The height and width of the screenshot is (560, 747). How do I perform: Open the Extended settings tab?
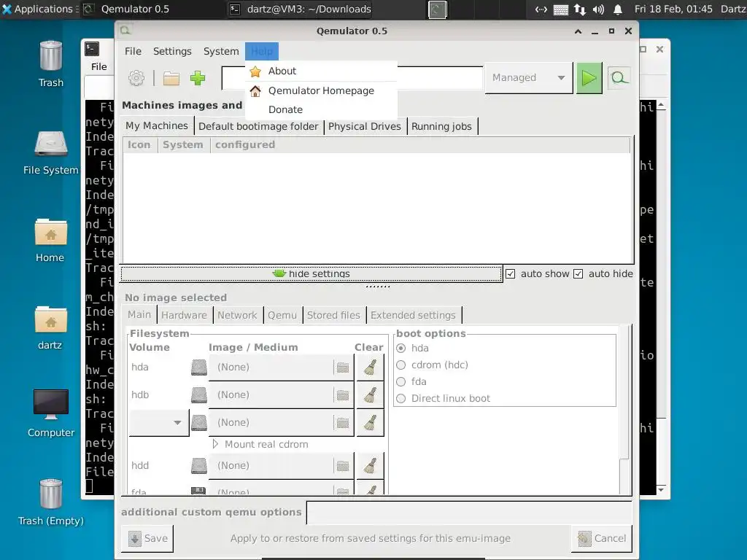point(413,315)
